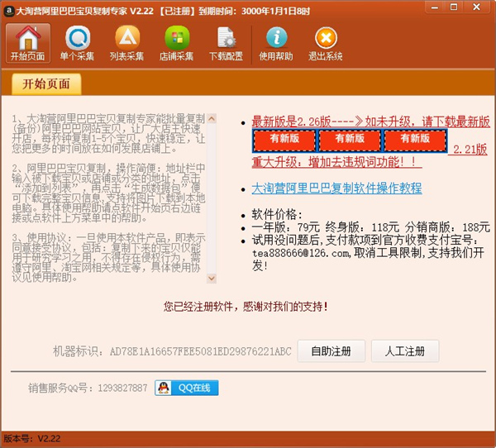Click the 使用协议 paragraph in description box
Screen dimensions: 496x448
[x=108, y=258]
